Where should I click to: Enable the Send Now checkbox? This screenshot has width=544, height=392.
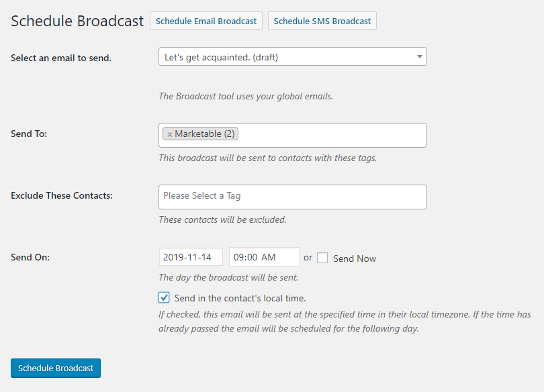click(322, 258)
